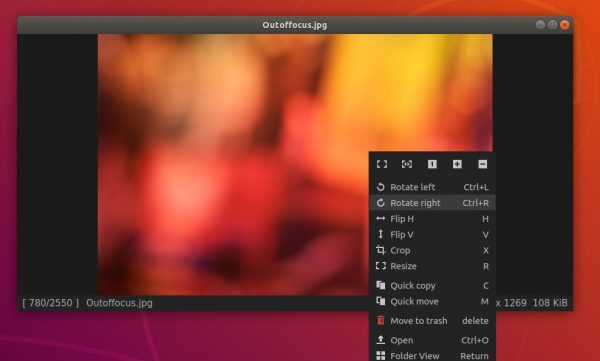
Task: Click the Ctrl+L shortcut label
Action: [476, 187]
